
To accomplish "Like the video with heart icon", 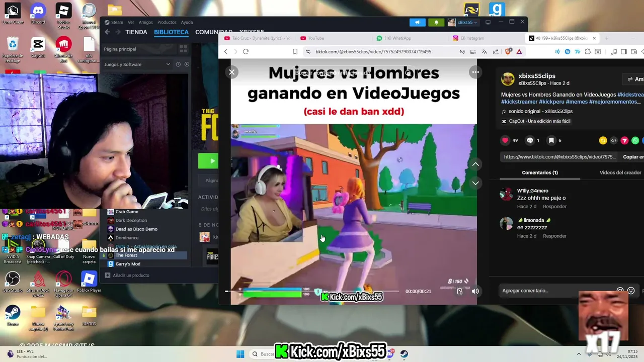I will (x=505, y=140).
